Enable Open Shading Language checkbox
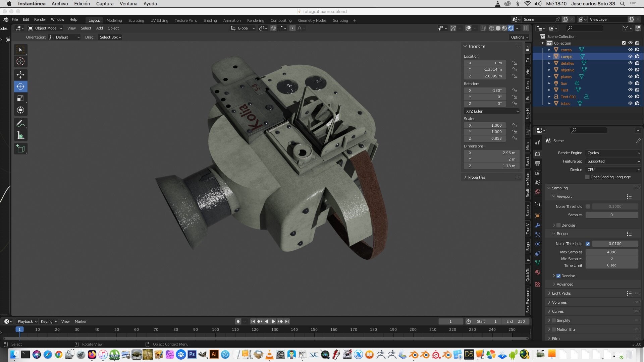644x362 pixels. point(587,177)
